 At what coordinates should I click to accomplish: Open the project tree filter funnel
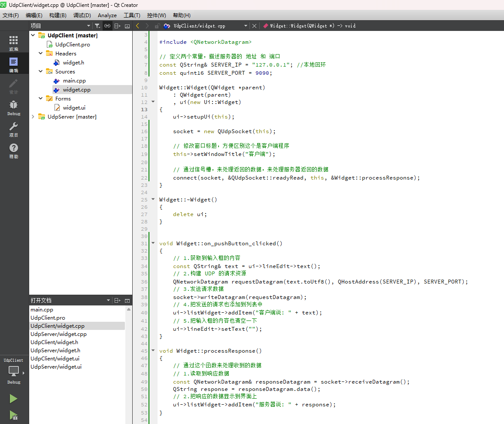[97, 26]
